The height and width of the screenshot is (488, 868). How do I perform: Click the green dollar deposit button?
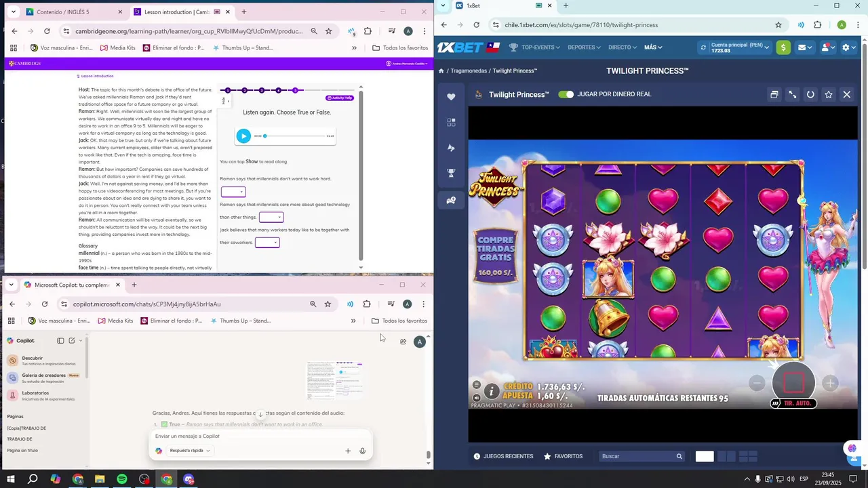[x=783, y=47]
